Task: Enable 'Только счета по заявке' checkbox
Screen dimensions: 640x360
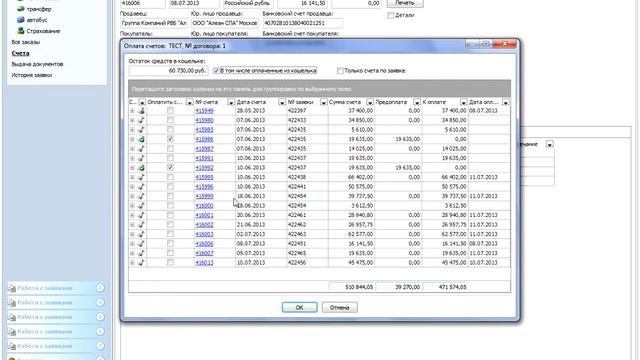Action: click(340, 71)
